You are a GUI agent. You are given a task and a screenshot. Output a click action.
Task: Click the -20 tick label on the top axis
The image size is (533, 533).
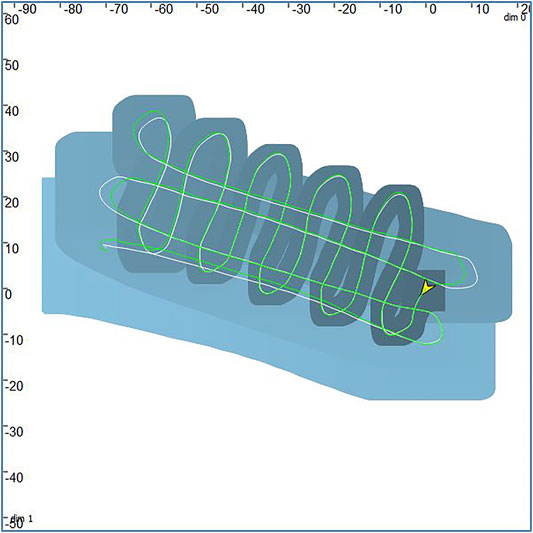coord(347,9)
